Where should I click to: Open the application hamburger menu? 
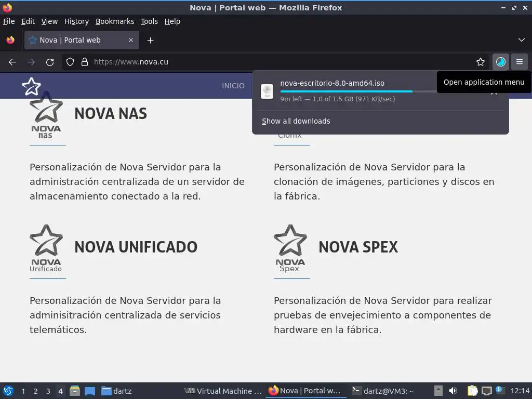[x=520, y=62]
